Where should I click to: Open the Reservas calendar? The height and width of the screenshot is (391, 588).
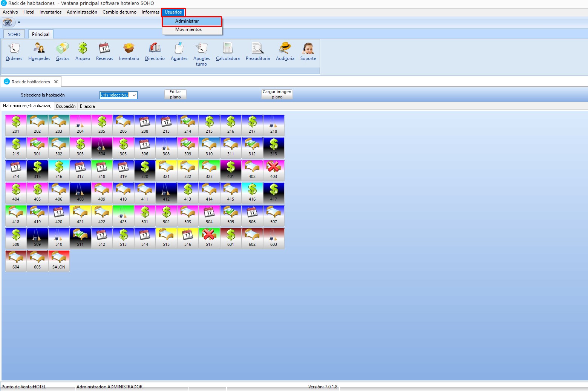click(x=104, y=51)
